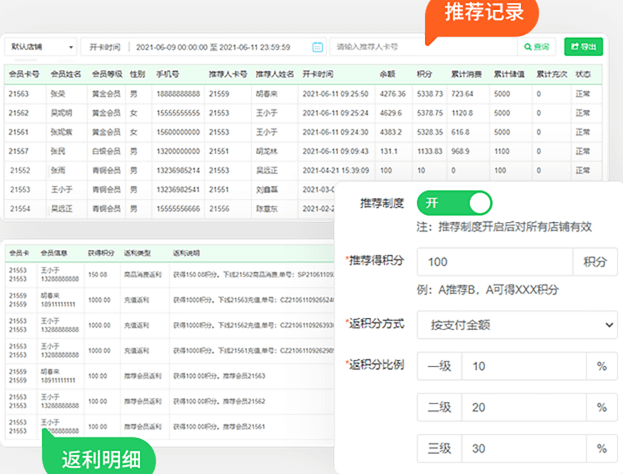Click the 查询 search button
Screen dimensions: 623x474
click(x=536, y=47)
